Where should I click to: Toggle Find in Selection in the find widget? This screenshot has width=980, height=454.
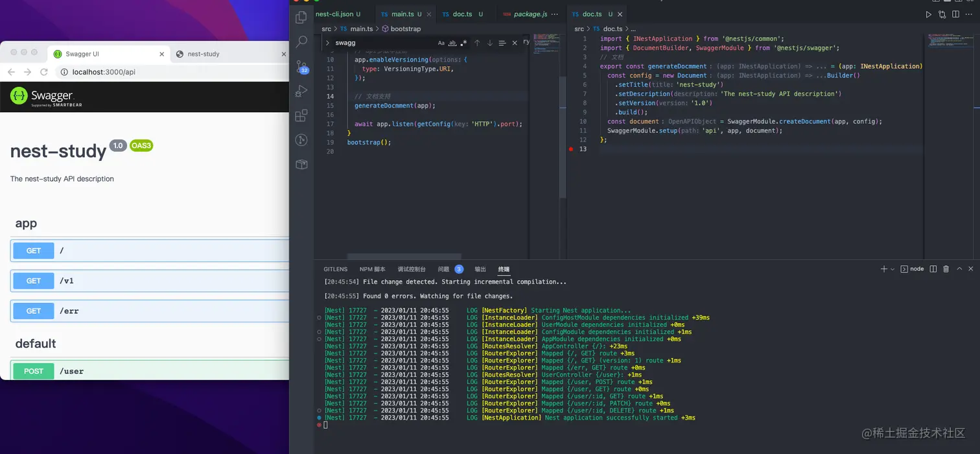coord(502,43)
